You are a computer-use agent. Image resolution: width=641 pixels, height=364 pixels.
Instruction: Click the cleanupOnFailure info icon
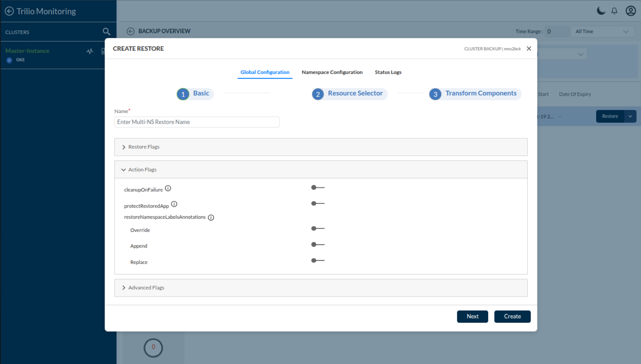tap(168, 188)
